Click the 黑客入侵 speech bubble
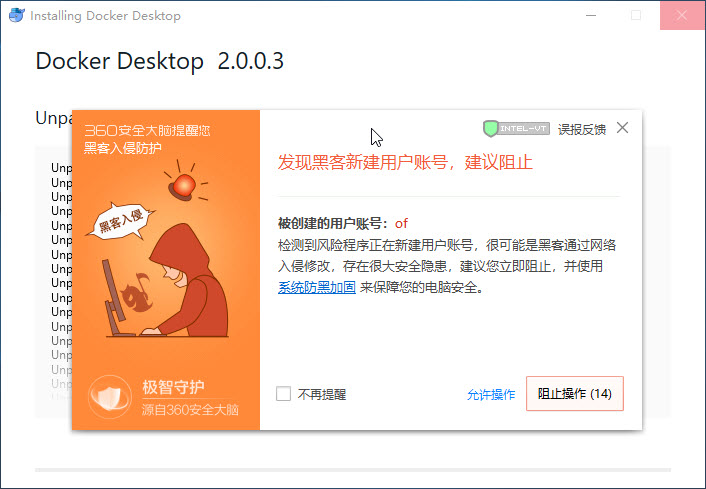Viewport: 706px width, 489px height. [x=121, y=221]
